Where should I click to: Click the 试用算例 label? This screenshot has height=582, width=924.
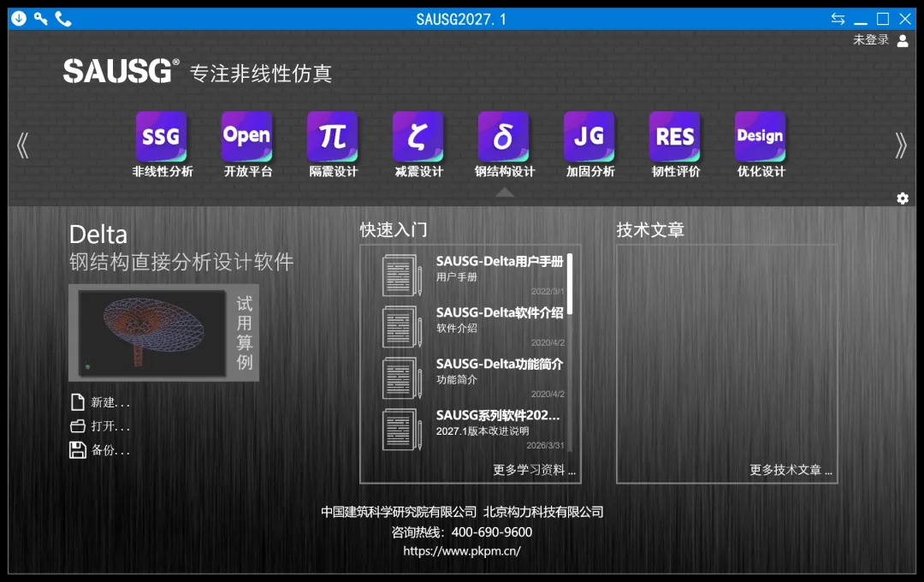245,333
